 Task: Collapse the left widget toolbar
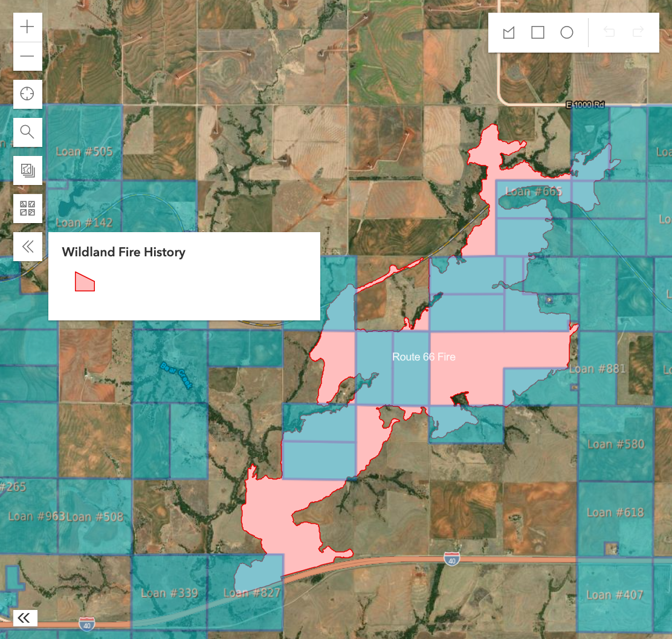[x=28, y=247]
